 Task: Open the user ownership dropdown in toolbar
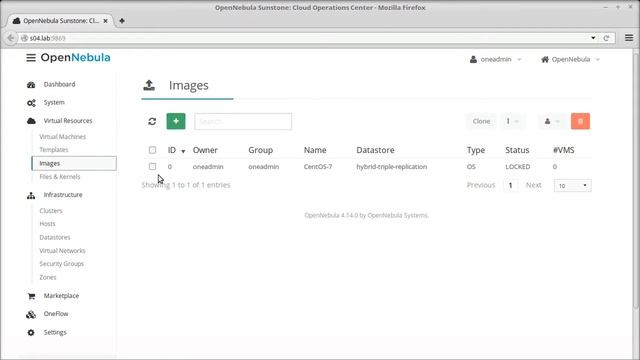[x=552, y=121]
